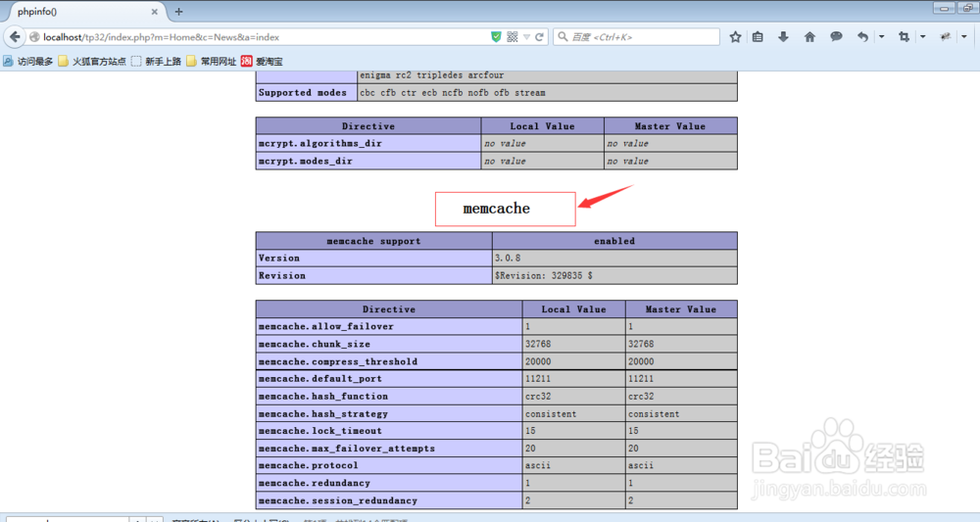Open the bookmarks list icon

758,37
